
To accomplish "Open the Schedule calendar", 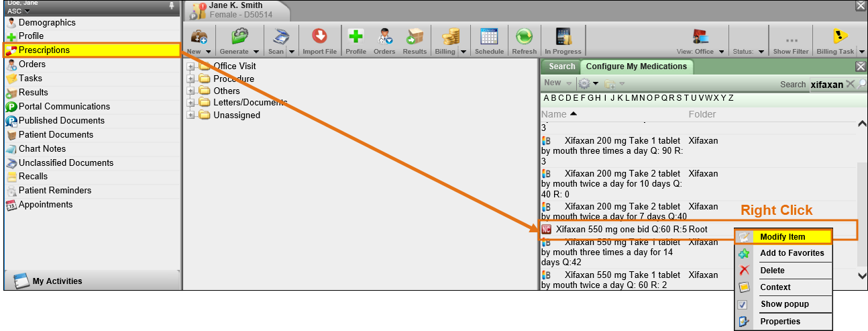I will [489, 41].
